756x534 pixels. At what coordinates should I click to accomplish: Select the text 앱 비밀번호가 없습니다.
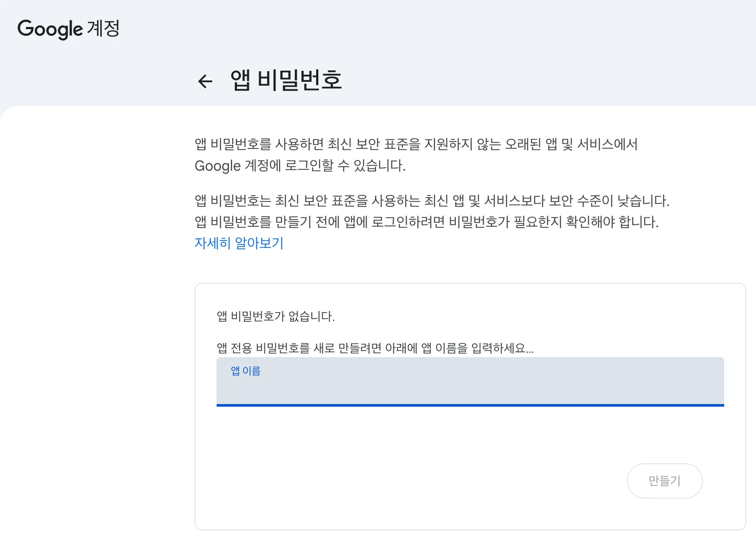[276, 317]
